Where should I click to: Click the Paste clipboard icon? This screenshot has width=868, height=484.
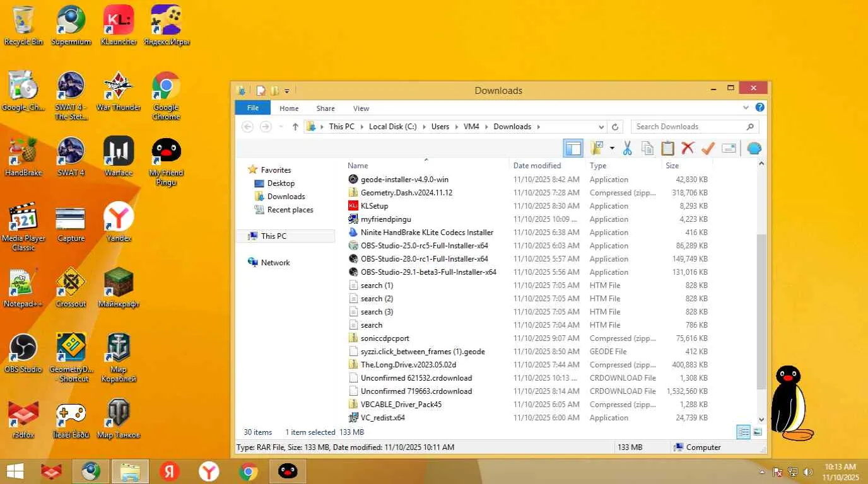(667, 148)
